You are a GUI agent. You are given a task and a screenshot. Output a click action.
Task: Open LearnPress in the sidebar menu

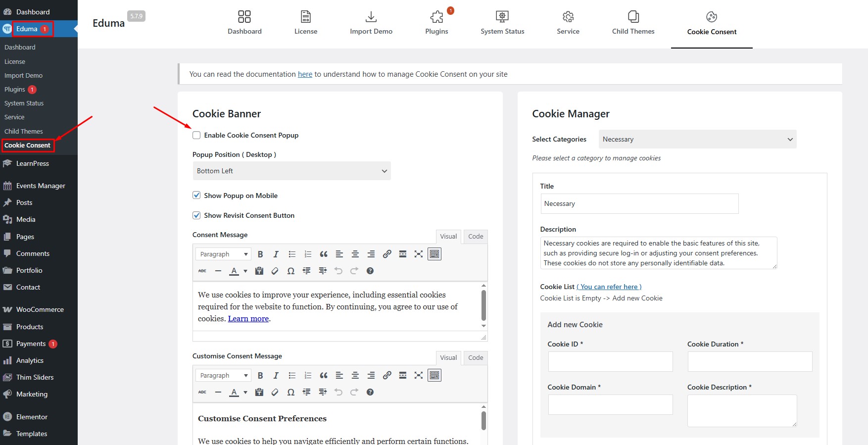tap(33, 163)
